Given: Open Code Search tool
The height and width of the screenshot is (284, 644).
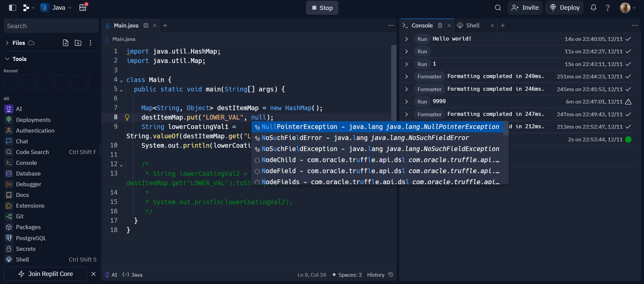Looking at the screenshot, I should pos(50,152).
